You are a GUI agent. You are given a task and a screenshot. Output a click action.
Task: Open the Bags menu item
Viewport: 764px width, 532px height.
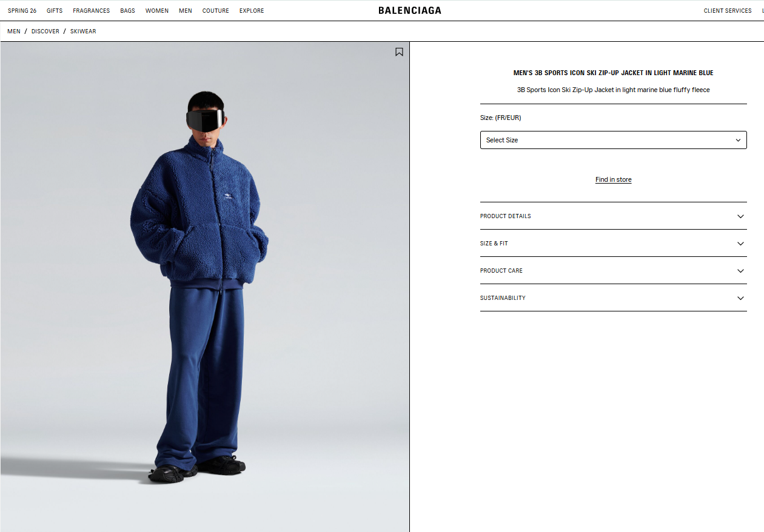(x=127, y=11)
